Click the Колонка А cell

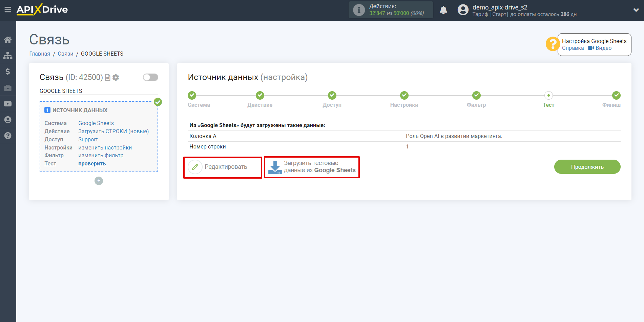pos(203,136)
